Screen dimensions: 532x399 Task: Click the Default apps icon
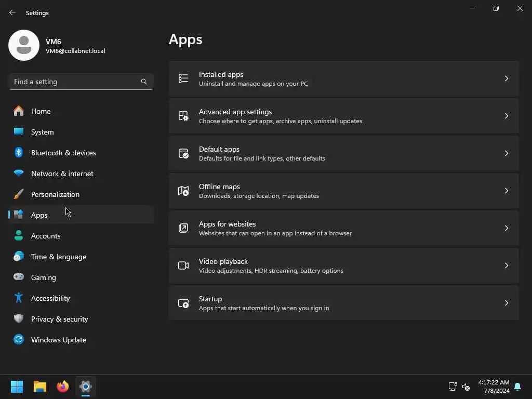tap(183, 153)
